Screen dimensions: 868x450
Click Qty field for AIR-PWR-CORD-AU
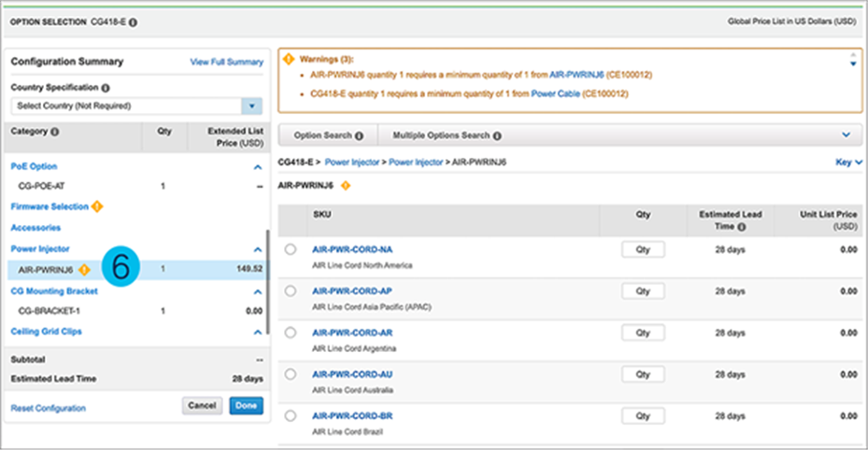click(643, 374)
